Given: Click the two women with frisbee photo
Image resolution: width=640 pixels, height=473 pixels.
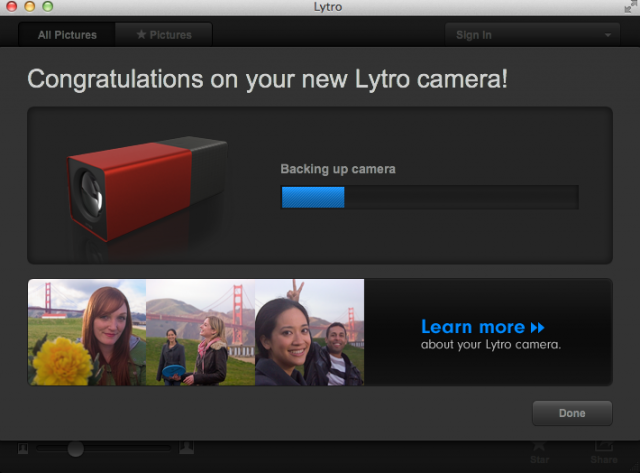Looking at the screenshot, I should pyautogui.click(x=200, y=332).
